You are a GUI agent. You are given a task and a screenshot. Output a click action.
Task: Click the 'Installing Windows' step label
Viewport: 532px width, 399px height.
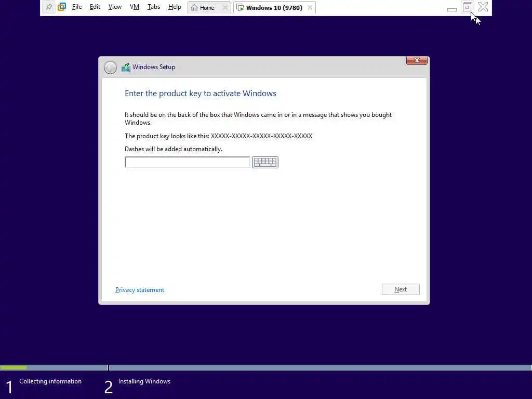pos(144,381)
